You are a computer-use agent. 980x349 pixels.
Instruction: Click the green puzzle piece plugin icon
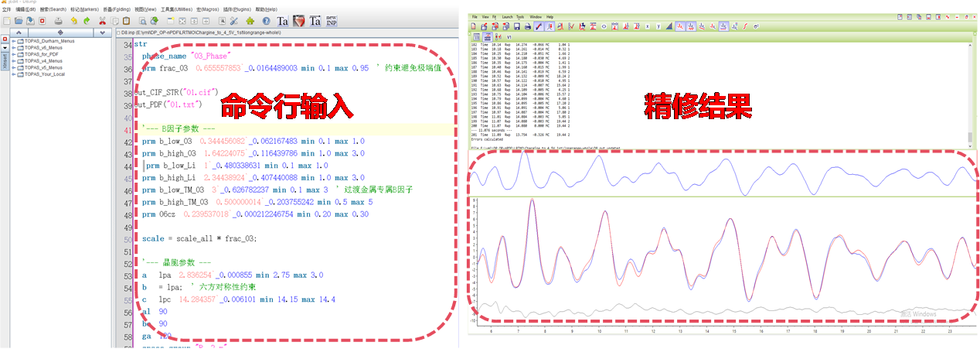pyautogui.click(x=251, y=22)
